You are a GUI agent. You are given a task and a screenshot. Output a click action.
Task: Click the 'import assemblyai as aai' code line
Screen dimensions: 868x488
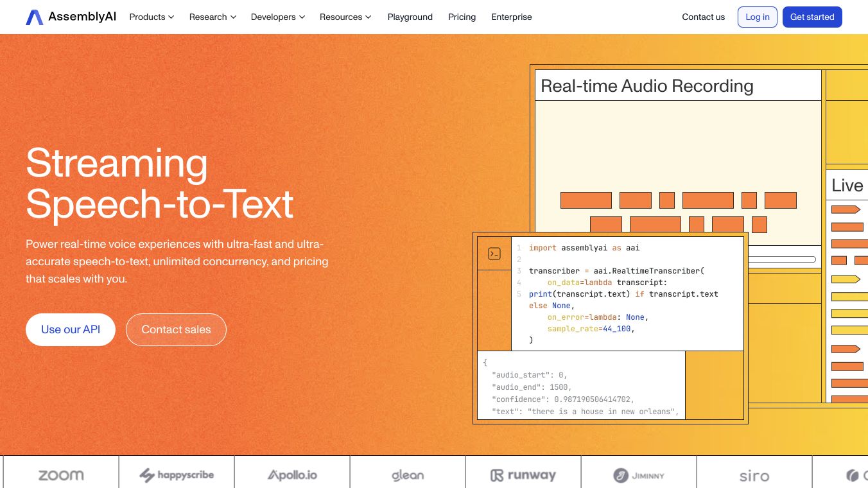click(584, 248)
